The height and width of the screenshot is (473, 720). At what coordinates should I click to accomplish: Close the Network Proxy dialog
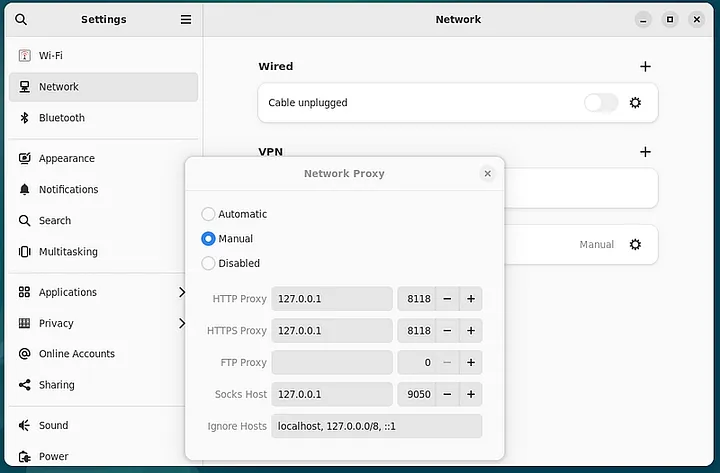(x=488, y=174)
